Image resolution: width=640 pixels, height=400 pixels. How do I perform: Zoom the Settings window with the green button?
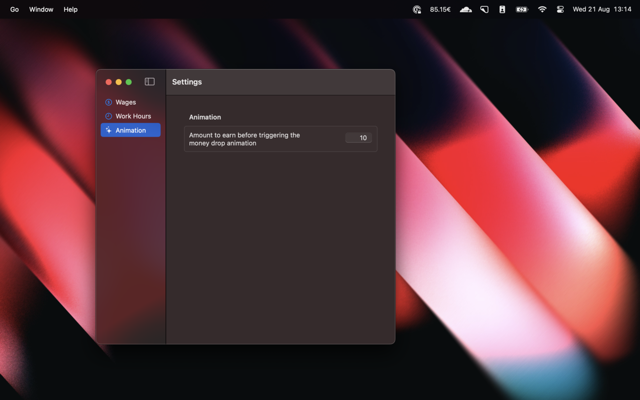coord(129,82)
